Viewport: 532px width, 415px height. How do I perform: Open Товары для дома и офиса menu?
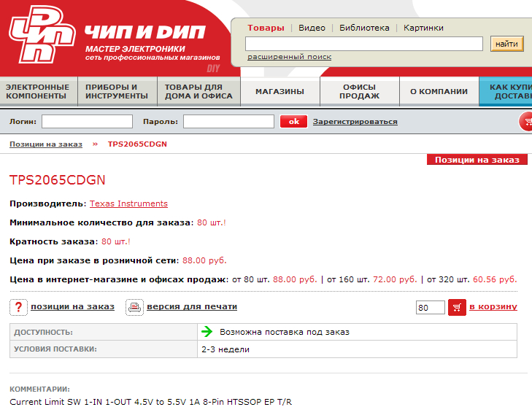[198, 92]
